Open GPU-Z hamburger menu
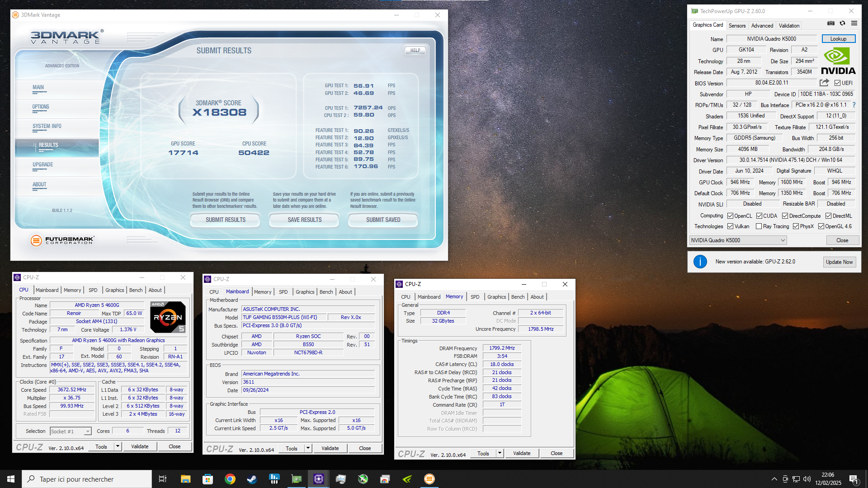 [x=854, y=23]
